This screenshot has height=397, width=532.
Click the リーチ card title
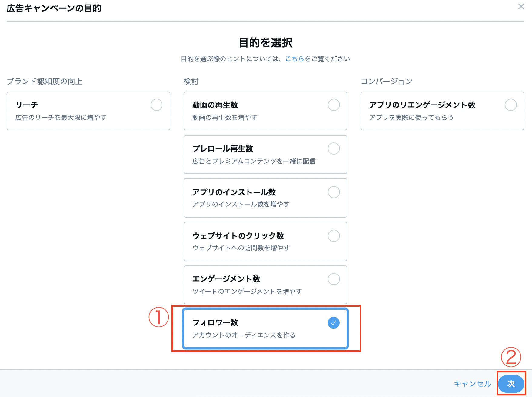click(x=27, y=105)
